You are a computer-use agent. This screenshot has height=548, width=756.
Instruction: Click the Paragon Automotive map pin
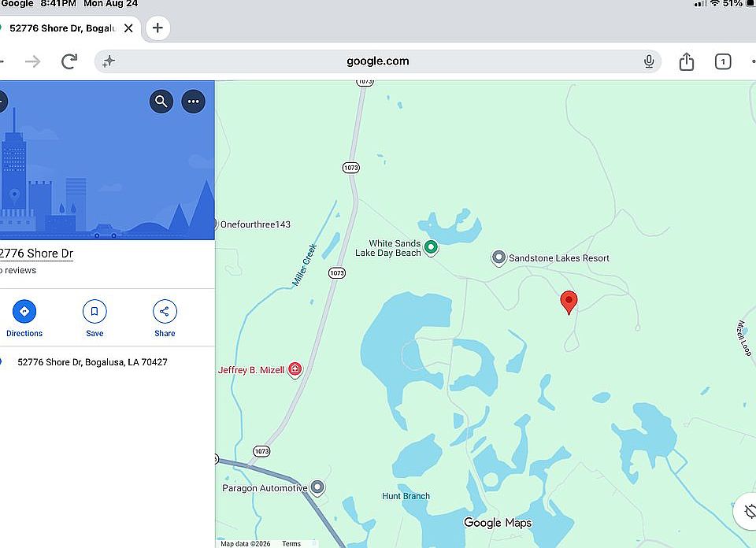click(x=317, y=487)
